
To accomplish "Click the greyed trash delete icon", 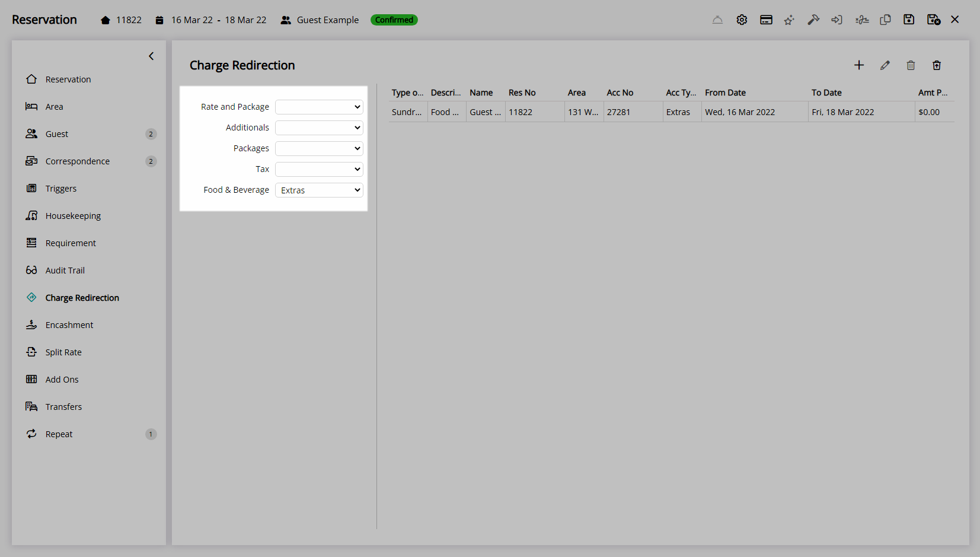I will (x=911, y=65).
